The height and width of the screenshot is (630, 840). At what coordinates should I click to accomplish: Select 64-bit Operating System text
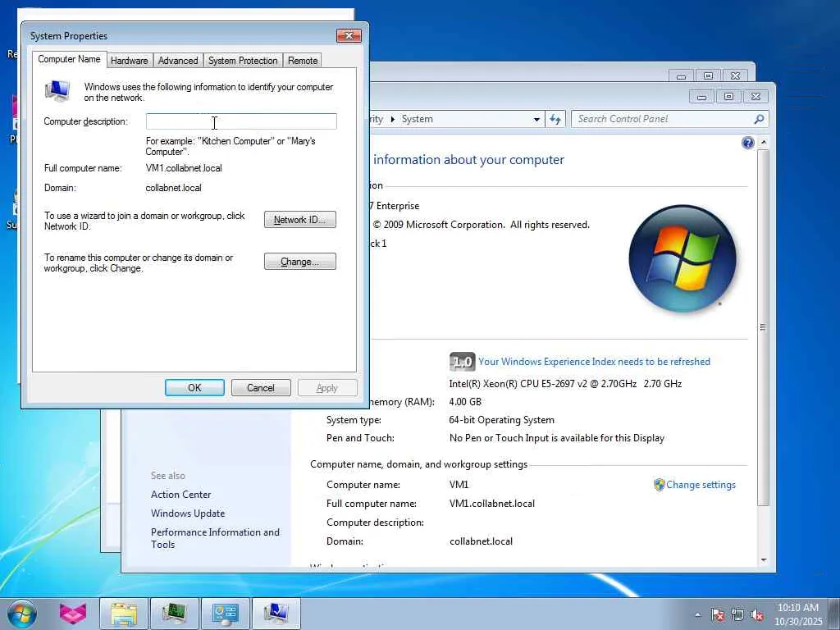501,420
